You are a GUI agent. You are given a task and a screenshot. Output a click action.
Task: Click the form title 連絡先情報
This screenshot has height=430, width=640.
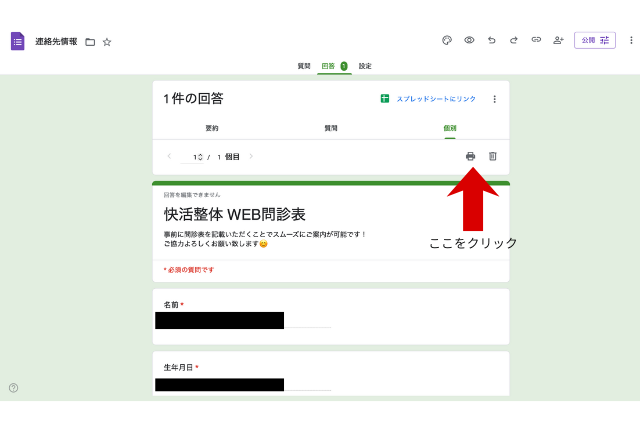point(56,42)
